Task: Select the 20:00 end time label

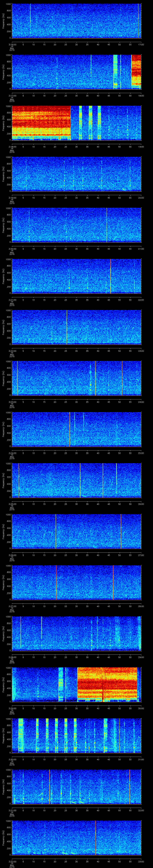Action: [141, 197]
